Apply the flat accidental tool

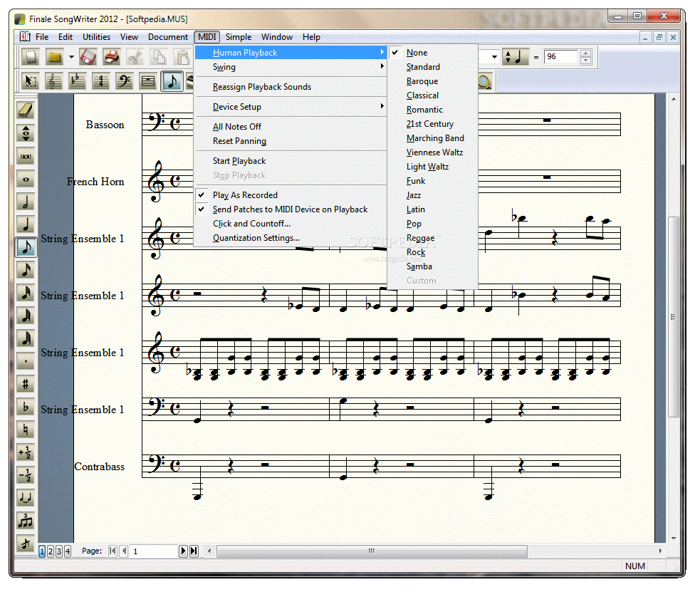click(x=26, y=406)
